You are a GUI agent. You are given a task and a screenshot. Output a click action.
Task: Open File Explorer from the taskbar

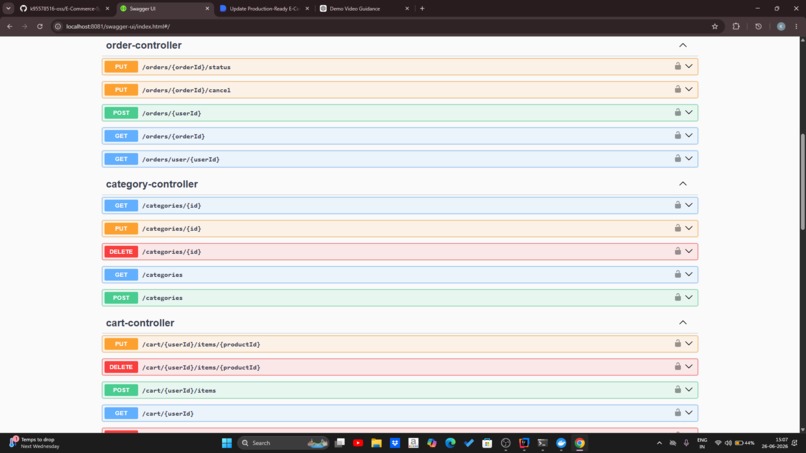(376, 443)
